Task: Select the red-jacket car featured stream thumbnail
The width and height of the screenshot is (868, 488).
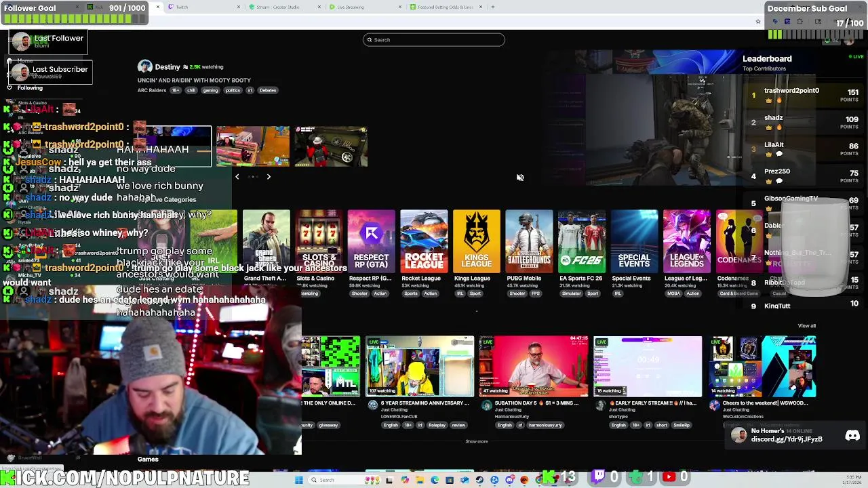Action: (331, 146)
